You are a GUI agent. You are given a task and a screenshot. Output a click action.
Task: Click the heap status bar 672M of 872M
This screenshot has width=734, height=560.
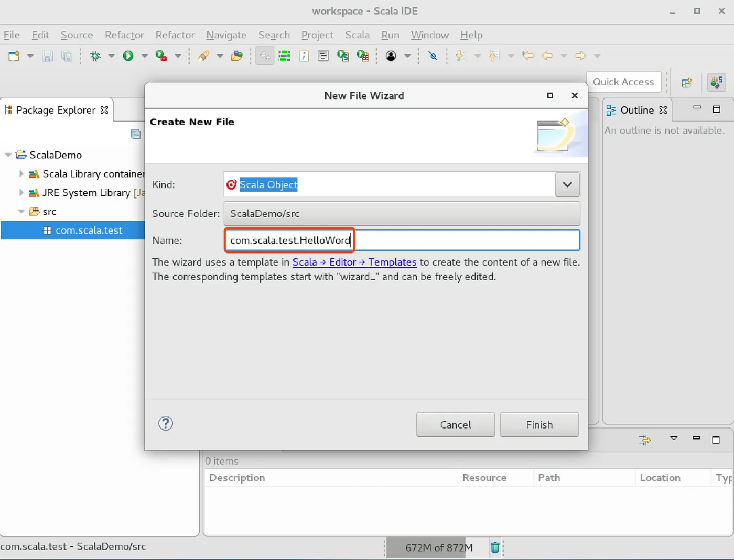pos(439,547)
